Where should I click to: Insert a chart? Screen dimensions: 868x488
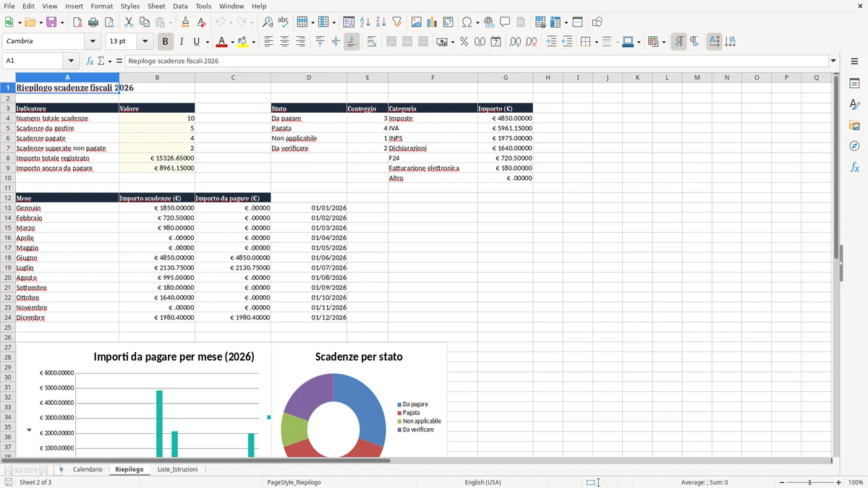pyautogui.click(x=433, y=22)
